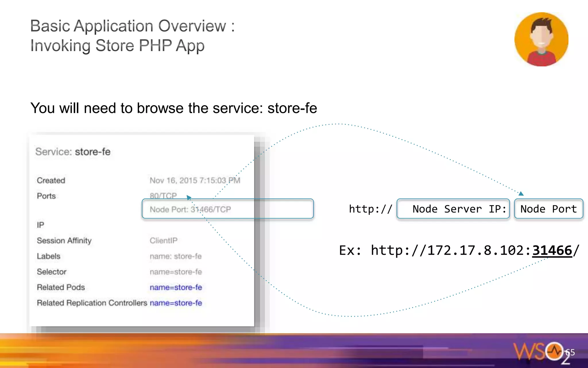Click the Session Affinity label
The height and width of the screenshot is (368, 588).
pyautogui.click(x=64, y=241)
